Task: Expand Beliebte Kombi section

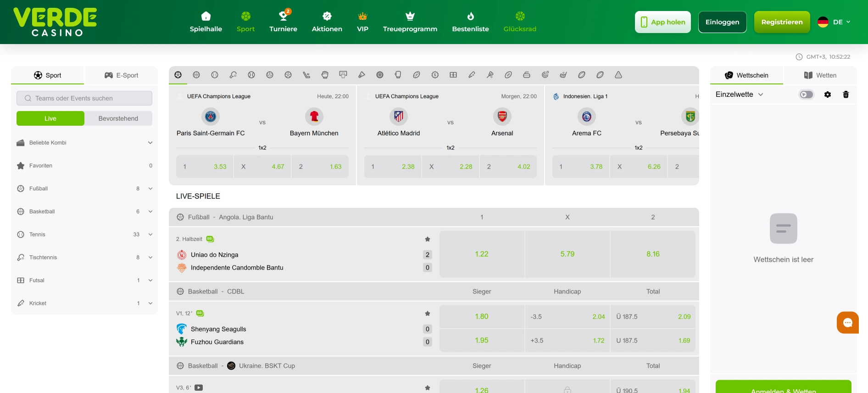Action: [84, 143]
